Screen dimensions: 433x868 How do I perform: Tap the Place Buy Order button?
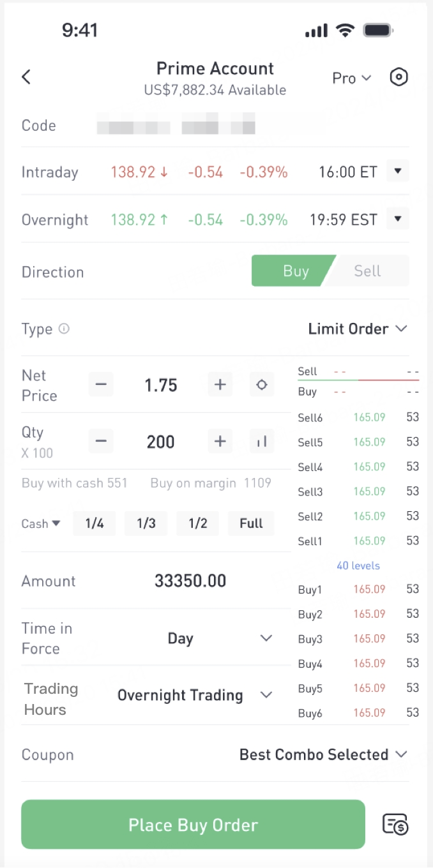click(193, 825)
